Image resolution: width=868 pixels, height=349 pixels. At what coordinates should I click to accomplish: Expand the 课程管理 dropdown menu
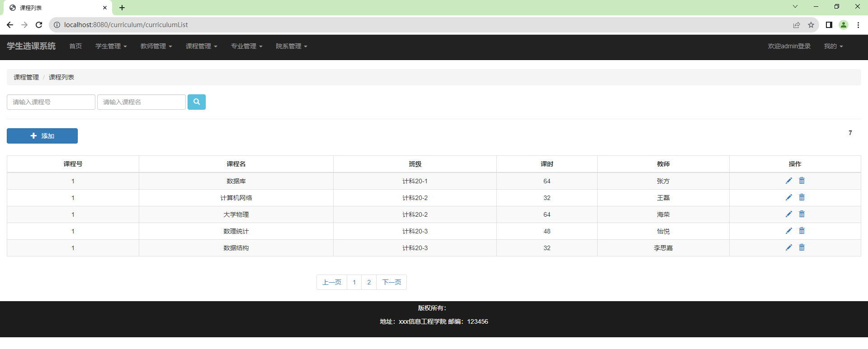click(x=201, y=46)
